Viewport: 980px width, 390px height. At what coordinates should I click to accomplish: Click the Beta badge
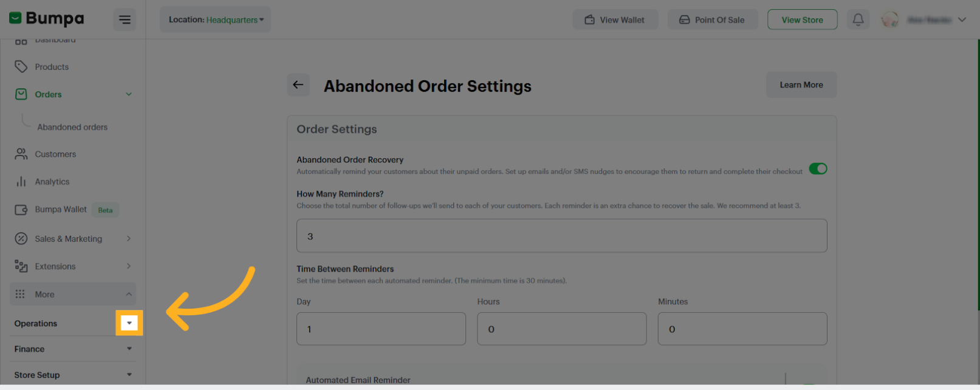[106, 210]
